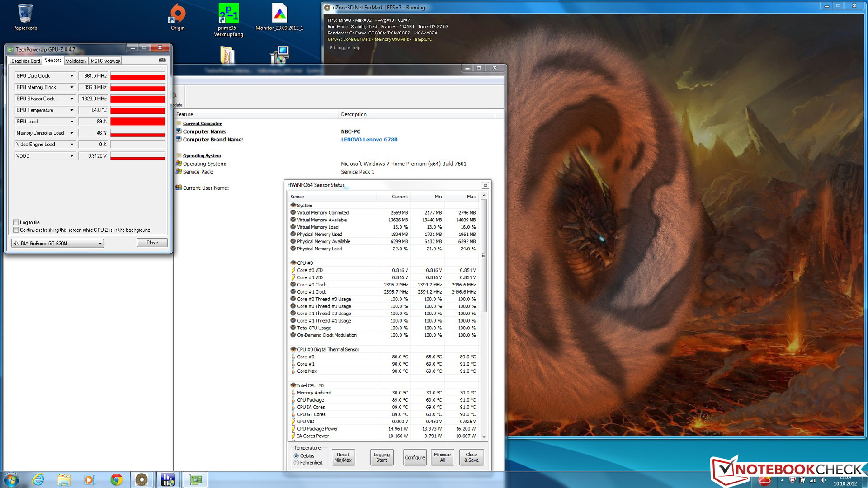Click the Max column header

point(461,197)
